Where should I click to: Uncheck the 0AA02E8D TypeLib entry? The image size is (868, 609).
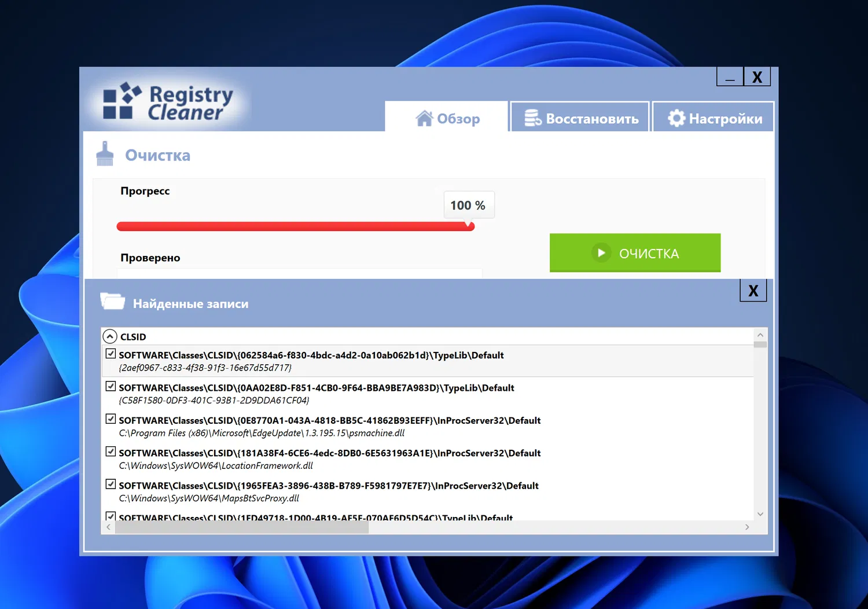111,386
